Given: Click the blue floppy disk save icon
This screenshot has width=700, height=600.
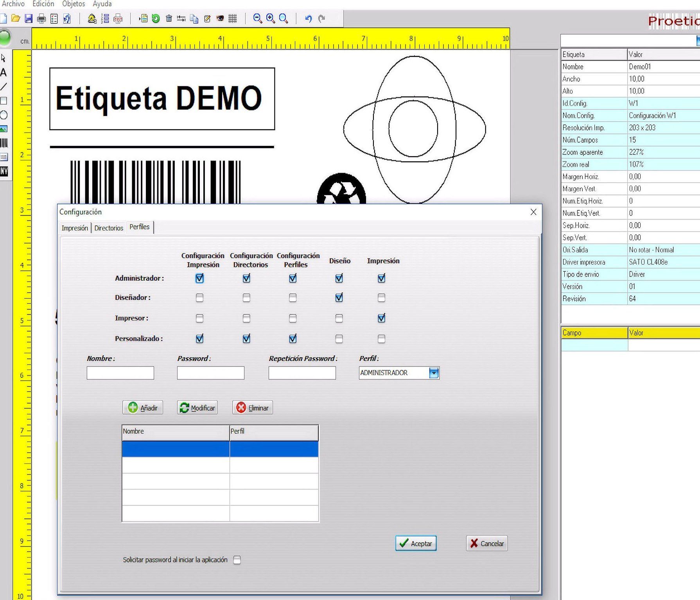Looking at the screenshot, I should tap(29, 18).
